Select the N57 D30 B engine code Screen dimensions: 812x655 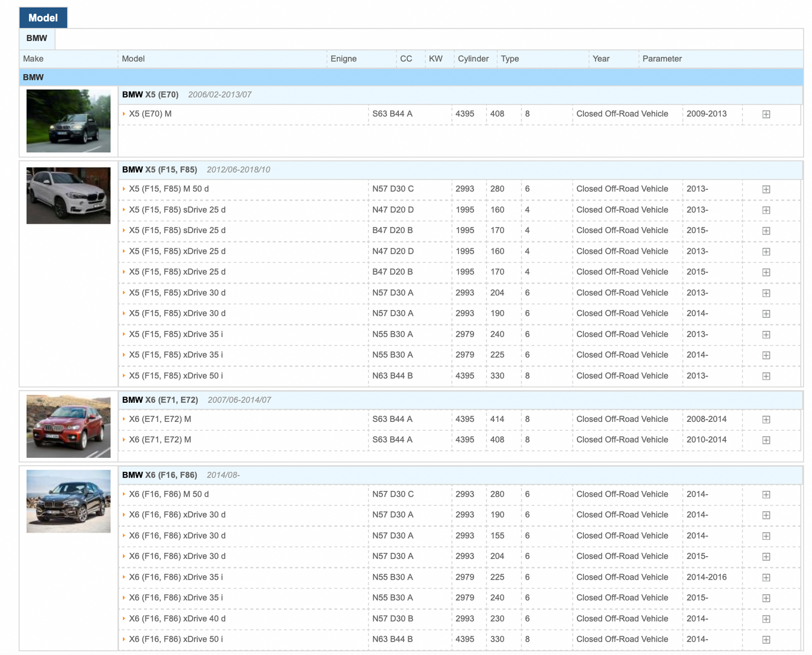[x=393, y=618]
